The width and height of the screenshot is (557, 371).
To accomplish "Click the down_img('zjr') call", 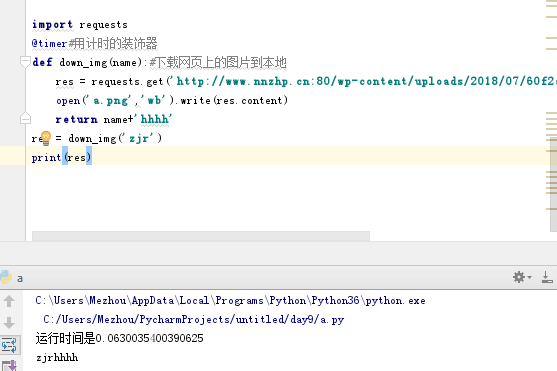I will 115,138.
